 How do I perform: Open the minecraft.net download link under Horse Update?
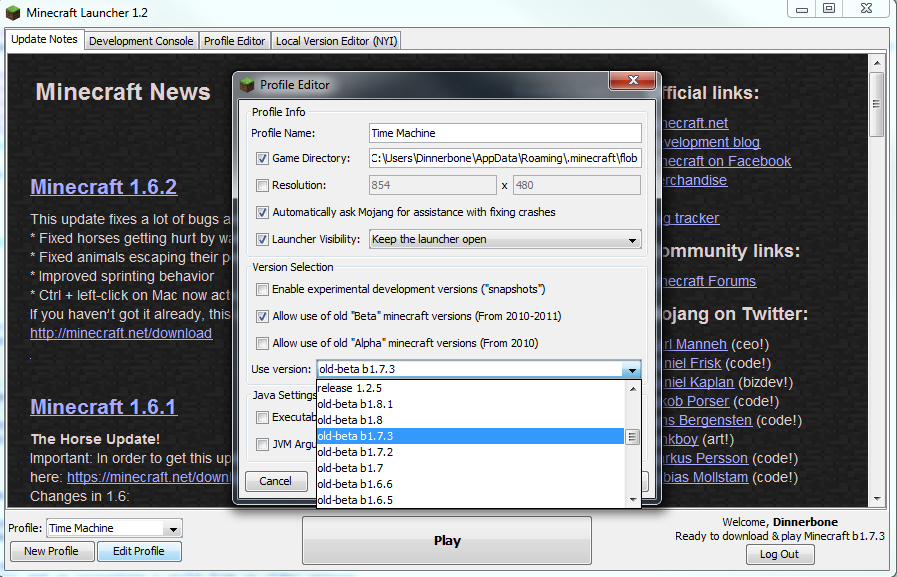[x=149, y=477]
